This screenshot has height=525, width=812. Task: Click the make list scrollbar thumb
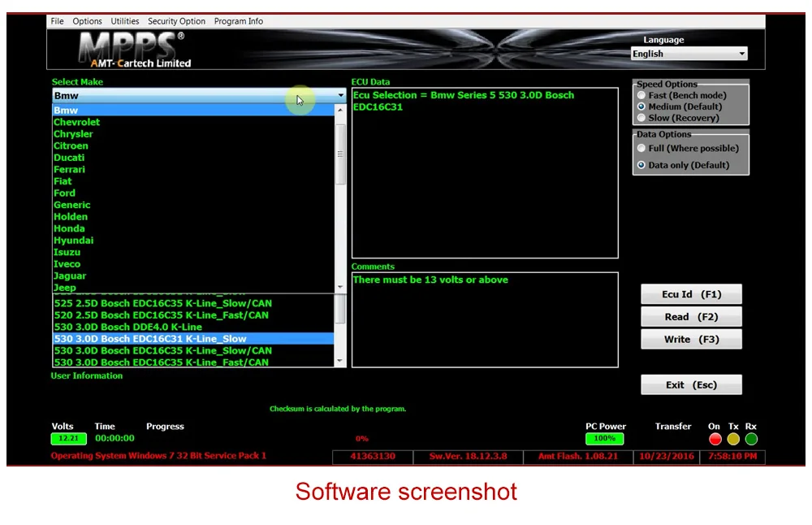click(340, 154)
